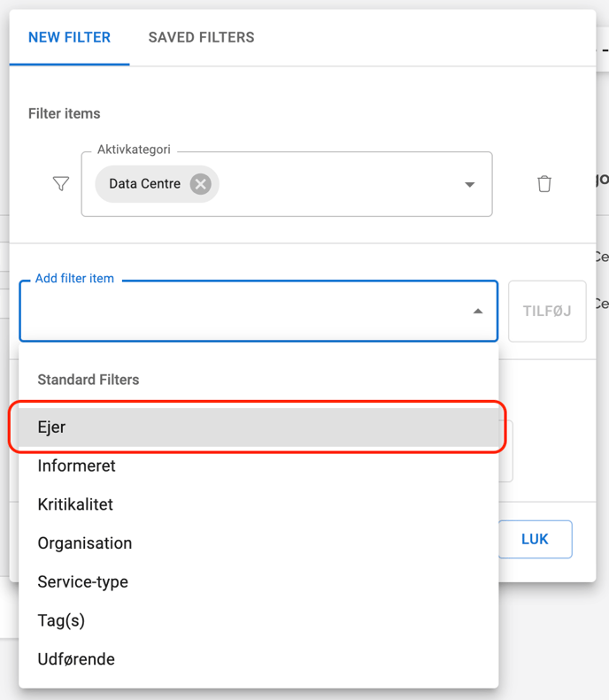Close the dialog with LUK button
Screen dimensions: 609x700
pos(535,539)
